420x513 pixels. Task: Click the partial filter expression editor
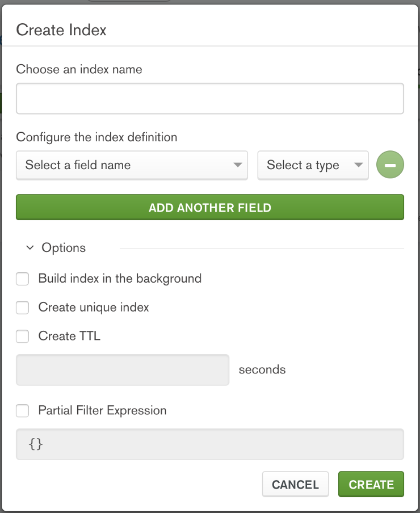[209, 444]
